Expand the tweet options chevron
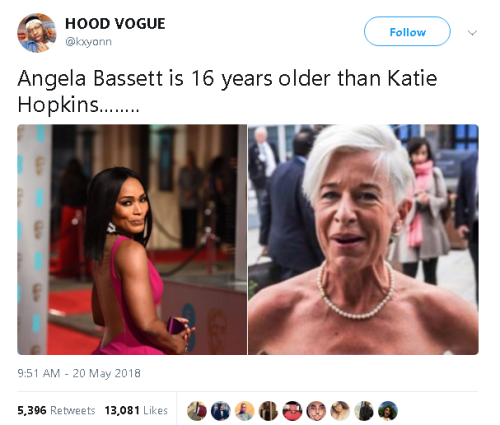Image resolution: width=500 pixels, height=425 pixels. pyautogui.click(x=472, y=33)
